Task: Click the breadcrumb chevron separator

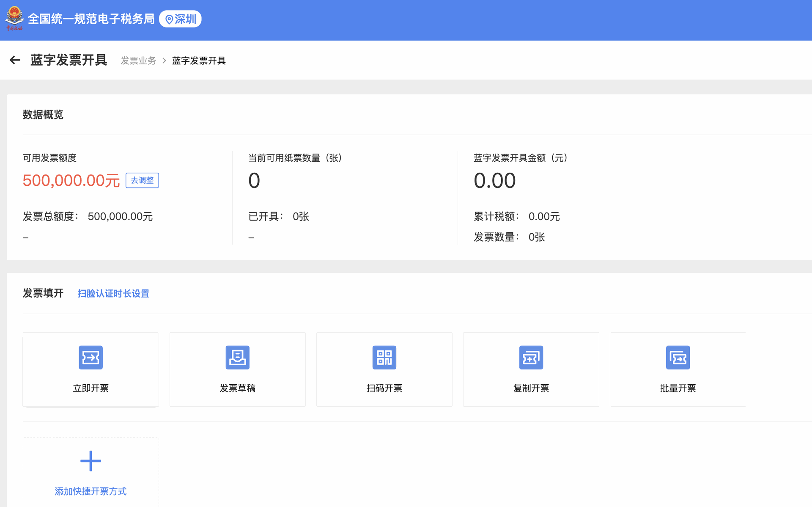Action: (x=164, y=61)
